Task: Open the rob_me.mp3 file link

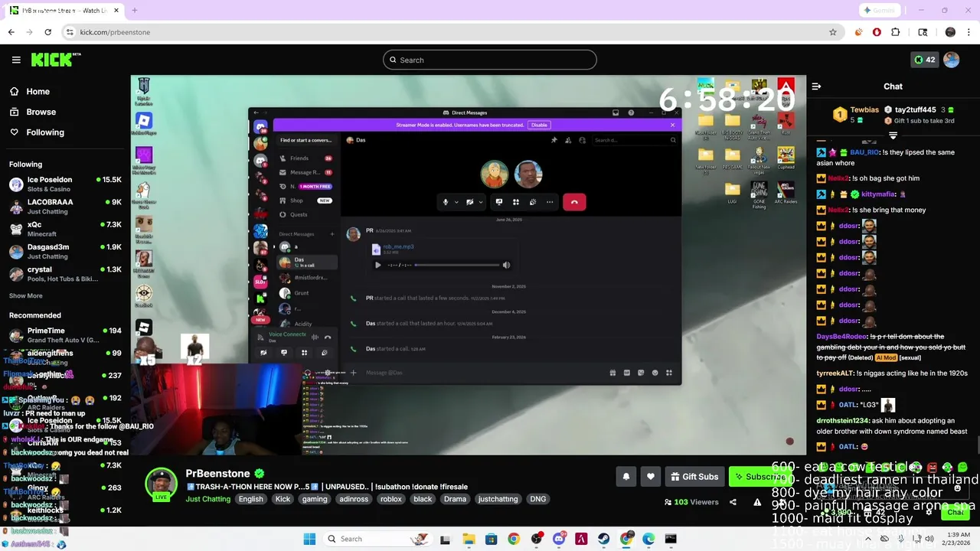Action: [398, 246]
